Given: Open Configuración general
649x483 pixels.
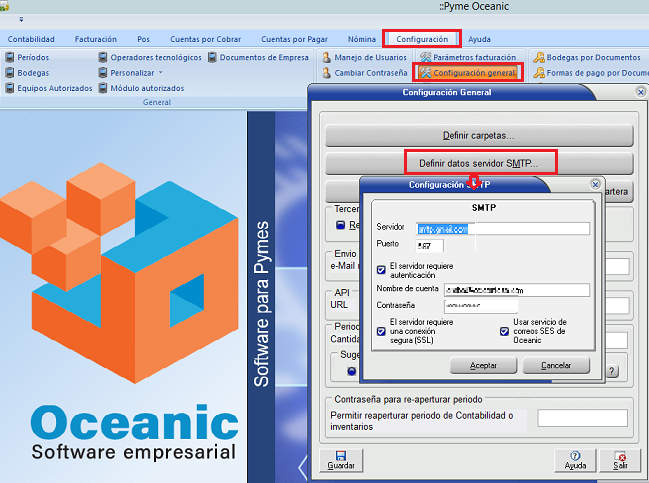Looking at the screenshot, I should point(468,73).
